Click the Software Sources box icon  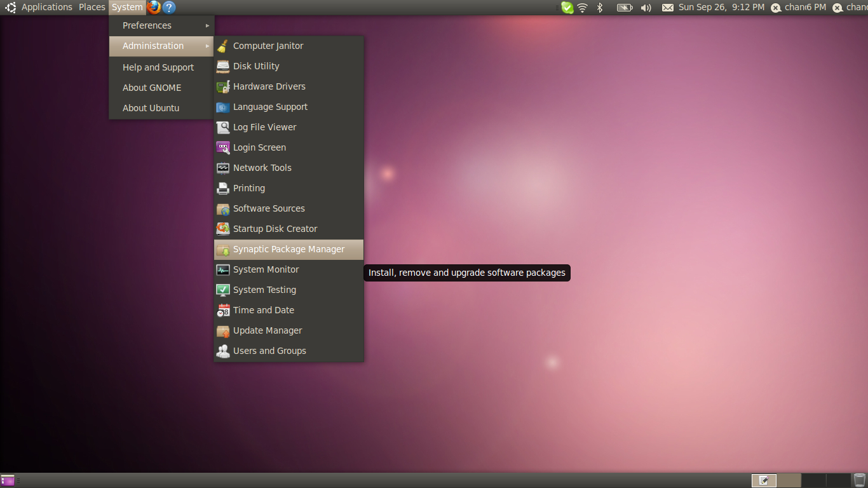pos(222,208)
